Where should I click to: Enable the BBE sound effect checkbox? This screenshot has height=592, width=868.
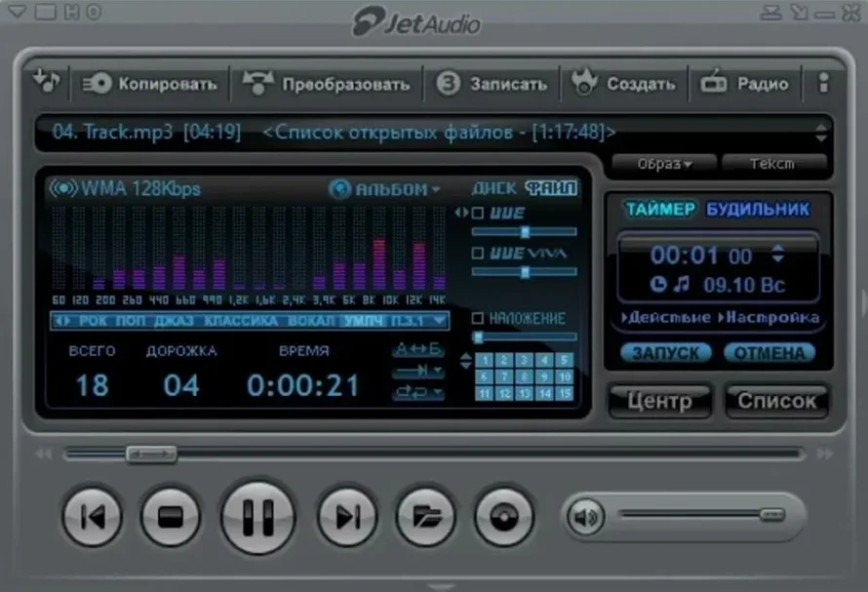click(477, 214)
